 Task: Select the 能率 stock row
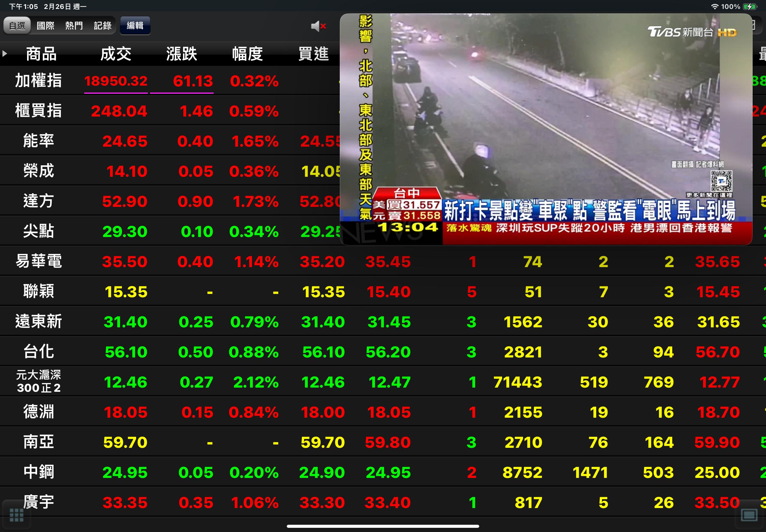[x=383, y=141]
